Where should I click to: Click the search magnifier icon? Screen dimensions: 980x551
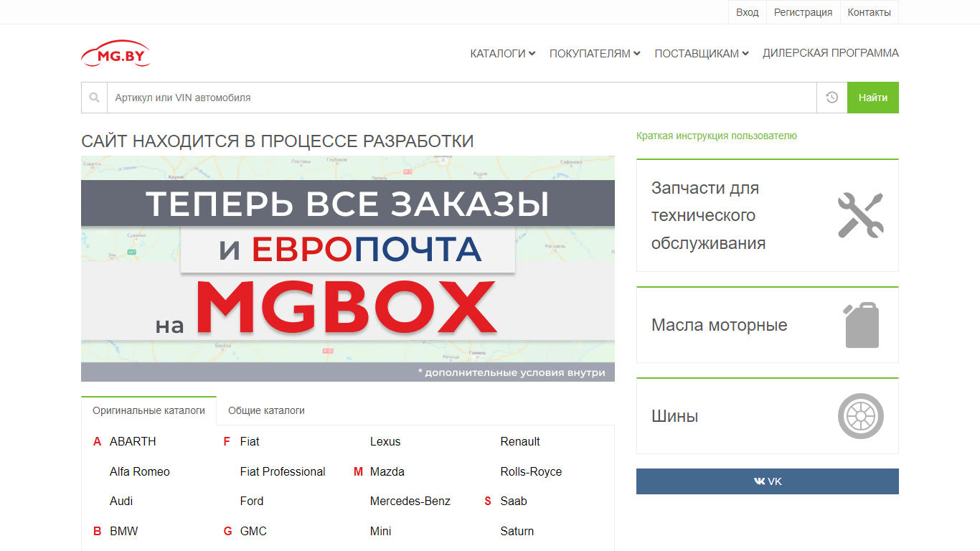point(94,98)
